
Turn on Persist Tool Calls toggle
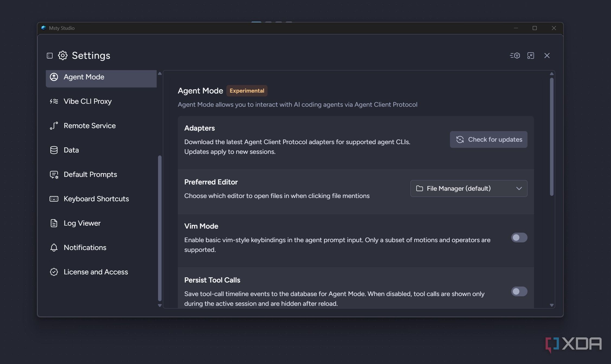tap(519, 291)
